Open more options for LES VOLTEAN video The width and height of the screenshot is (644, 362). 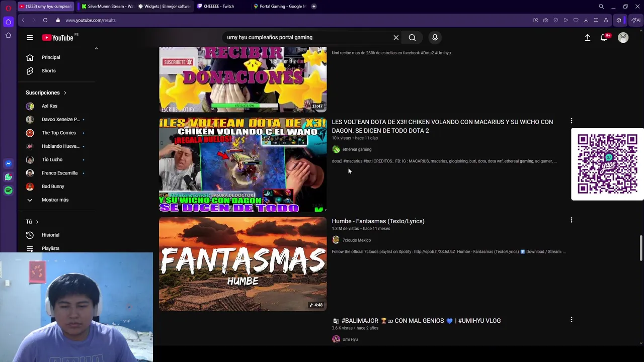571,121
